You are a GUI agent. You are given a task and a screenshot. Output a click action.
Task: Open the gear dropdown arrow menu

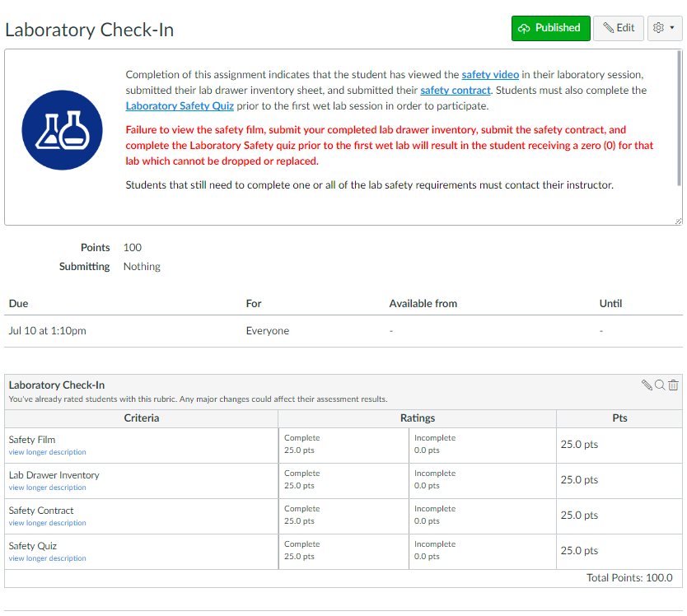coord(671,27)
